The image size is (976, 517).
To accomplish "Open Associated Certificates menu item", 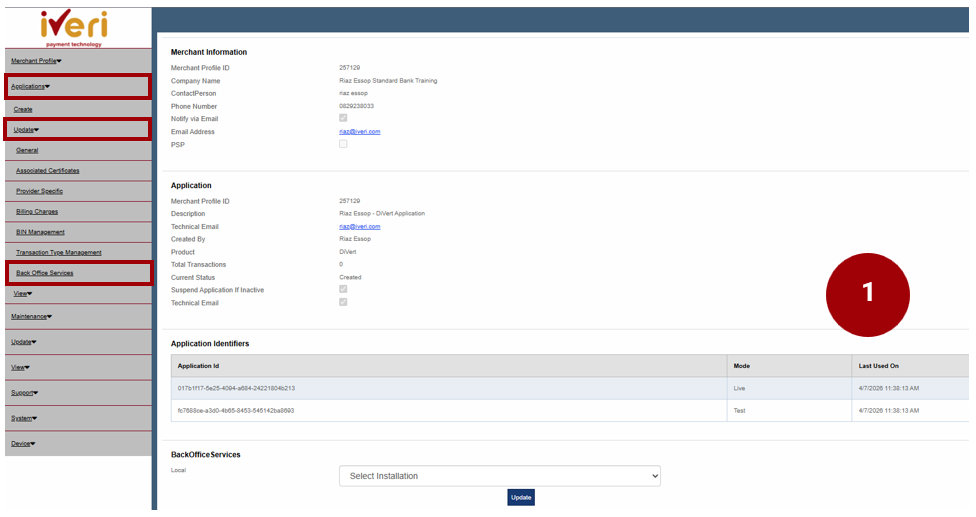I will (x=47, y=170).
